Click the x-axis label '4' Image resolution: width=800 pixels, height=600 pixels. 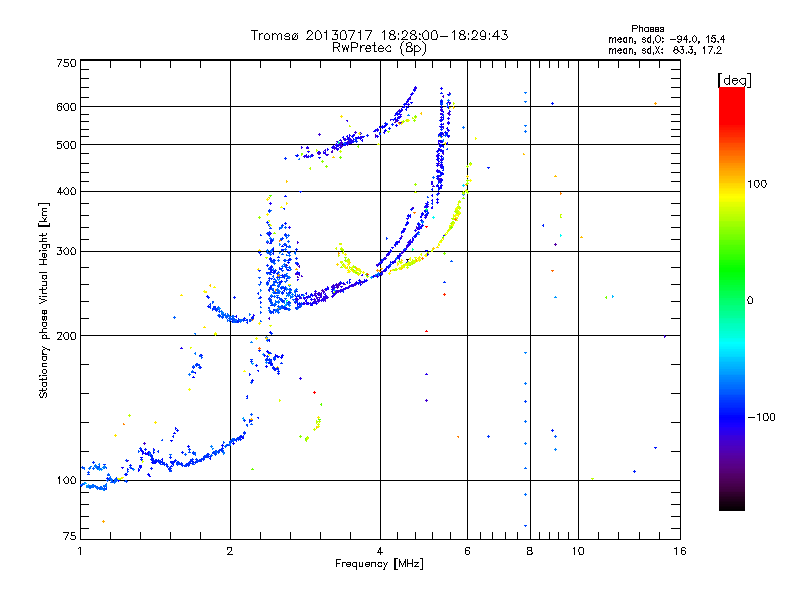pos(380,551)
